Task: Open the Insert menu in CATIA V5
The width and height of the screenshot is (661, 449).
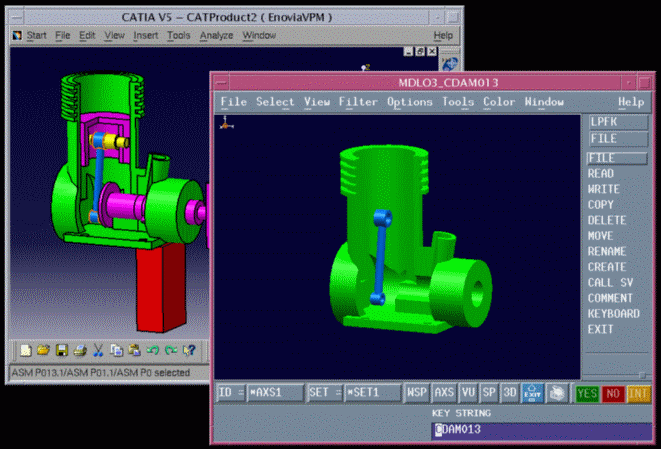Action: click(145, 35)
